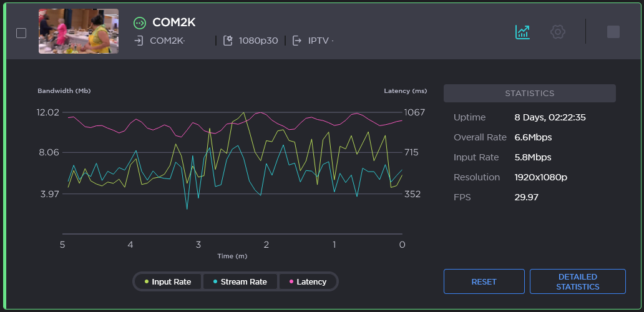Toggle Latency series in legend
644x312 pixels.
click(308, 281)
